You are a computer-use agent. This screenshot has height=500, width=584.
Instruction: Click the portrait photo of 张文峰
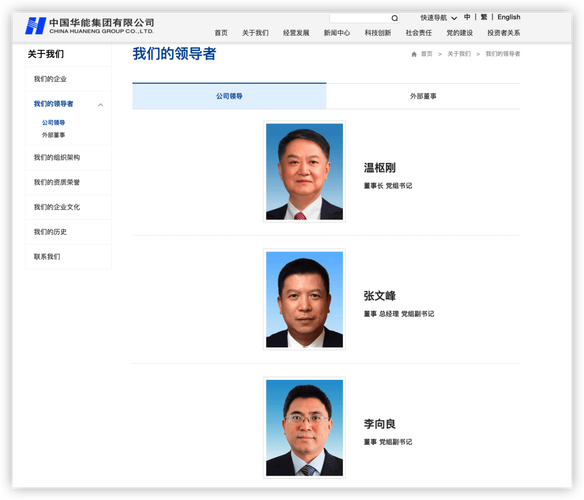304,300
